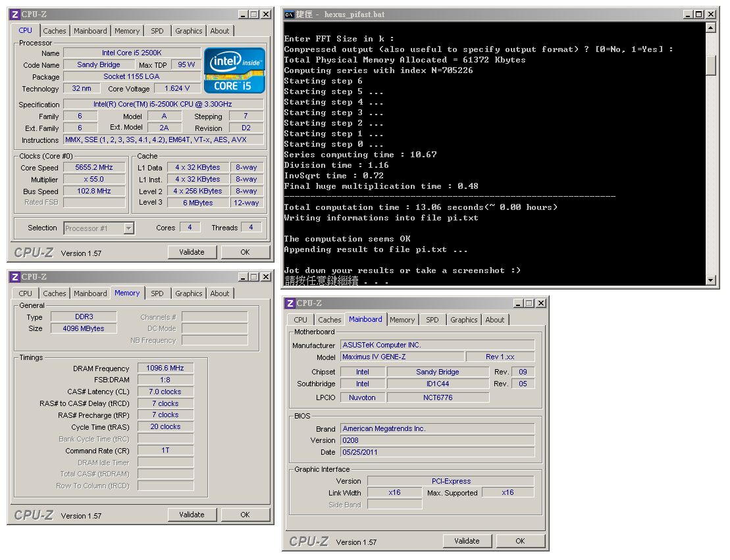Select SPD tab in the Memory window
Viewport: 730px width, 560px height.
pos(157,293)
